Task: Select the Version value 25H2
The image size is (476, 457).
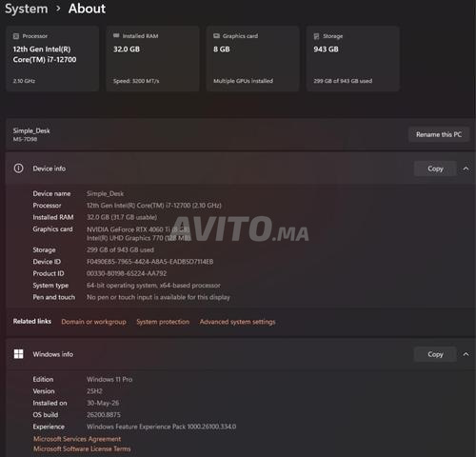Action: coord(94,391)
